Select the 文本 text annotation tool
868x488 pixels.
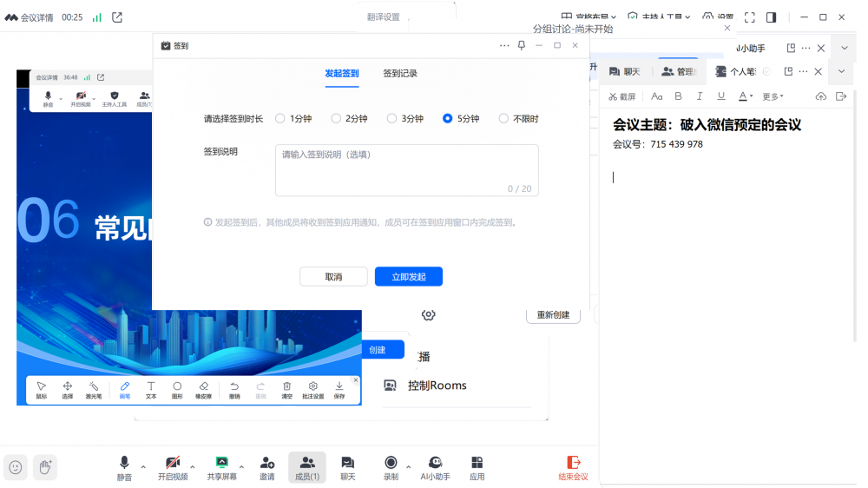(151, 390)
